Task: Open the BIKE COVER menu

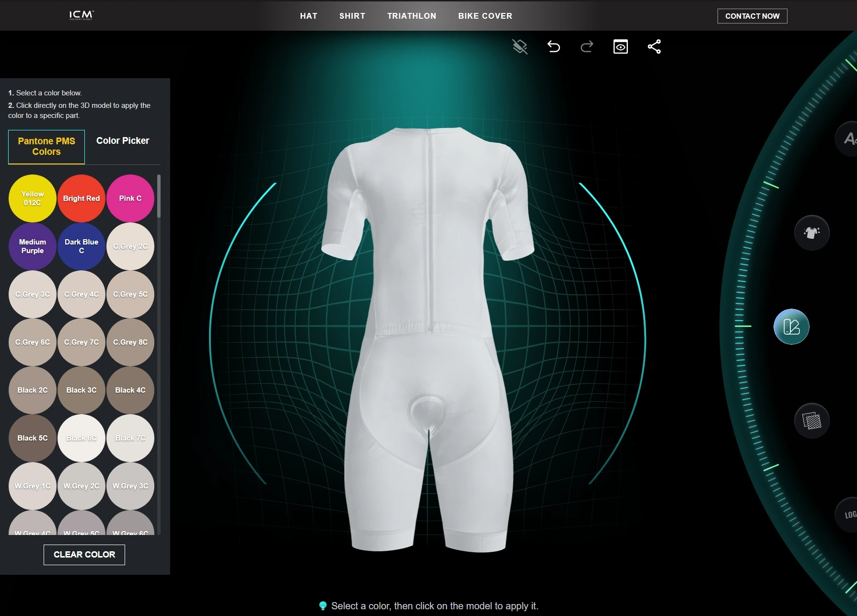Action: click(485, 16)
